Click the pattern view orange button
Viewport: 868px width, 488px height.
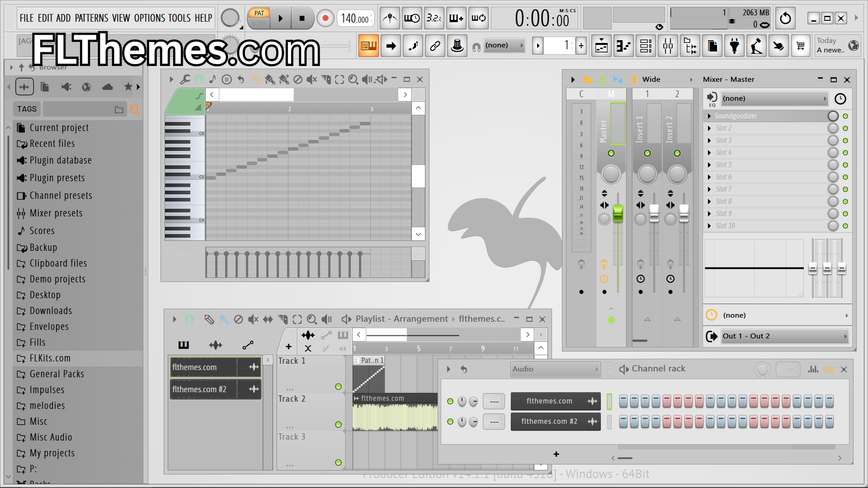tap(368, 46)
